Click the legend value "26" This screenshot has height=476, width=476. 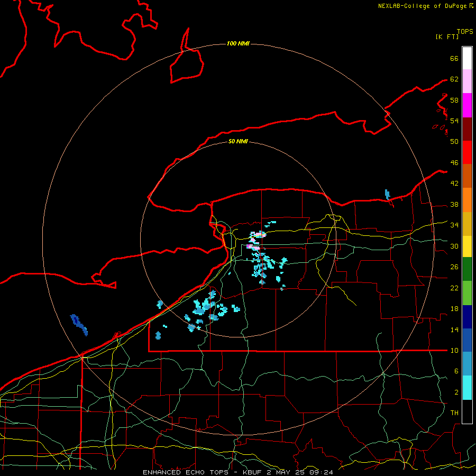454,267
